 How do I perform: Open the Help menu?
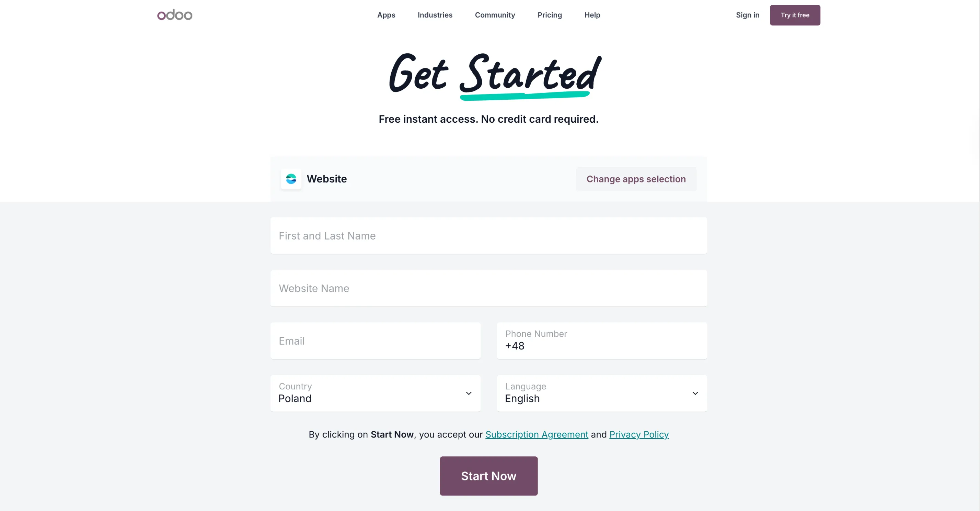[592, 15]
